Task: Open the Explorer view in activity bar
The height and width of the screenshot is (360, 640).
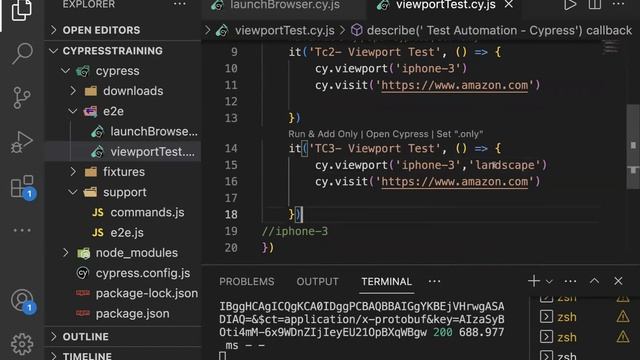Action: click(x=21, y=10)
